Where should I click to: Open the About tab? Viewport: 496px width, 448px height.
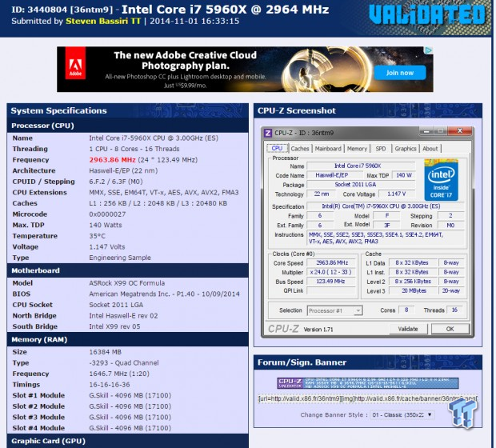430,148
